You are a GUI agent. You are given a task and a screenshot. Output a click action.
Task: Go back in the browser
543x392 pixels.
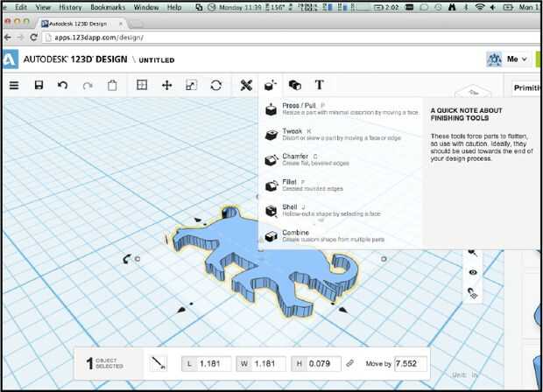click(x=8, y=38)
